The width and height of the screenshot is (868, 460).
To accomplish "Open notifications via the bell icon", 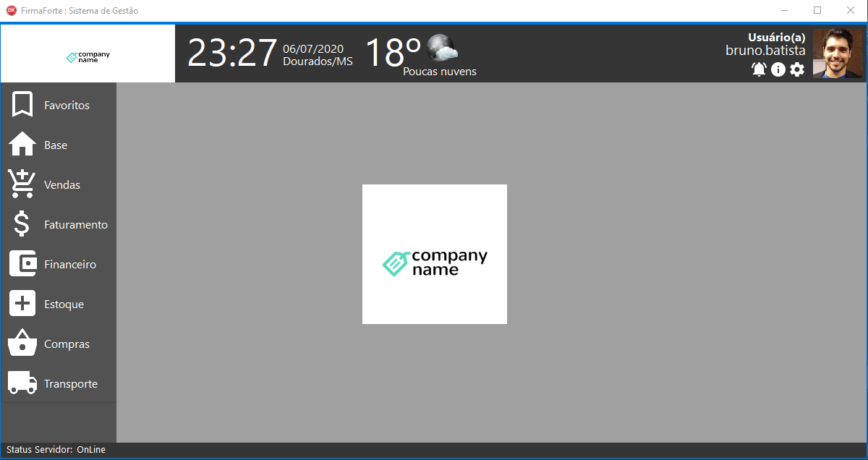I will (x=759, y=69).
